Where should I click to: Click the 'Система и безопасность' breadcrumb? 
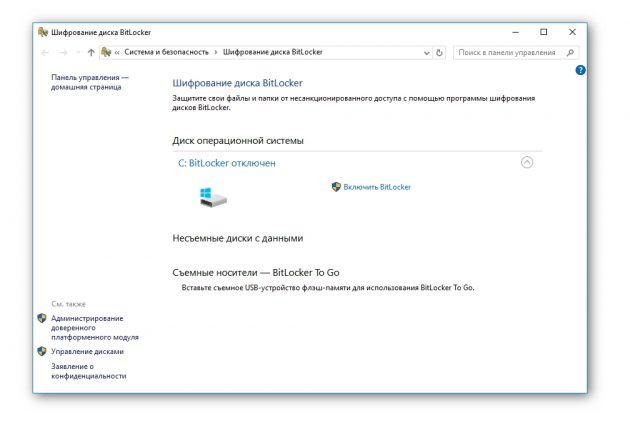(x=166, y=52)
